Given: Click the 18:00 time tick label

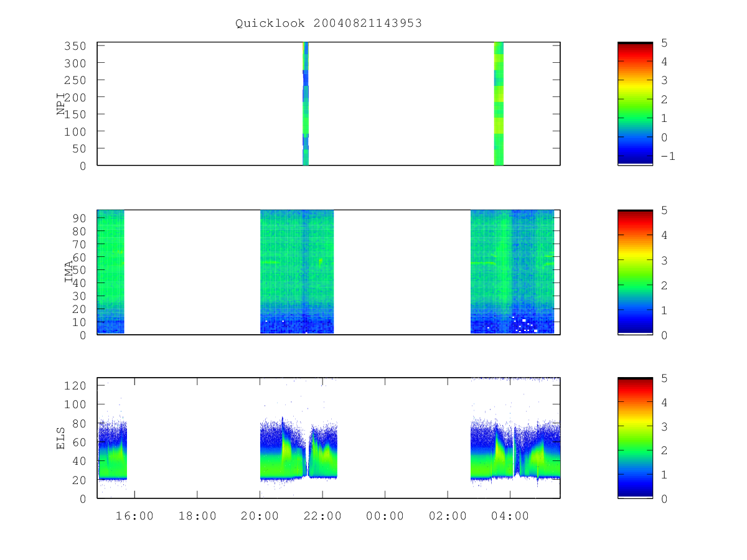Looking at the screenshot, I should (x=197, y=516).
